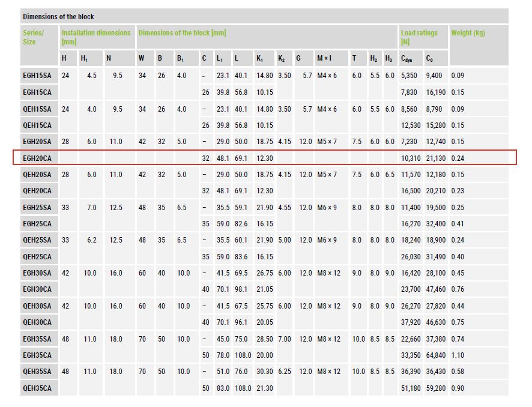Click the EGH15SA row label
The height and width of the screenshot is (407, 532).
pyautogui.click(x=37, y=76)
